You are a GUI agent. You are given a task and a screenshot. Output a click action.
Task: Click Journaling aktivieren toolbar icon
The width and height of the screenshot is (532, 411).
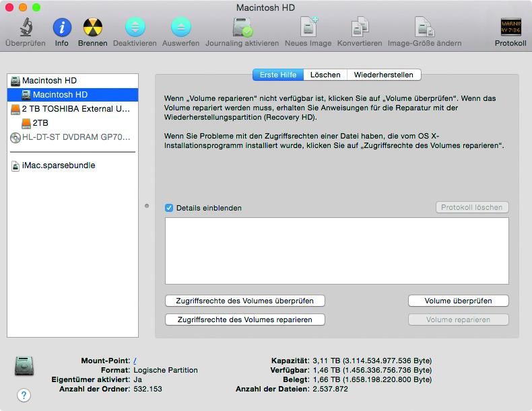point(242,27)
